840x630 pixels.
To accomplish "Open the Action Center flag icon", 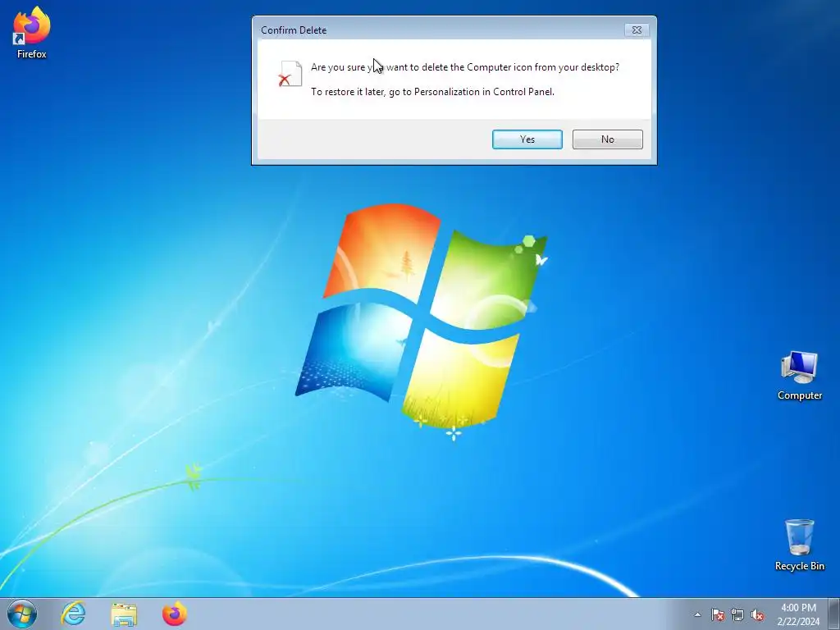I will click(717, 615).
